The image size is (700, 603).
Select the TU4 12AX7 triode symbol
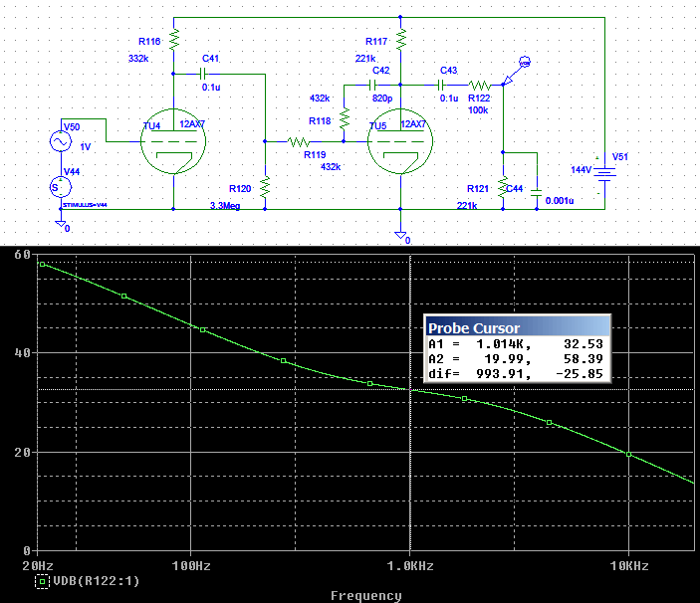[173, 141]
